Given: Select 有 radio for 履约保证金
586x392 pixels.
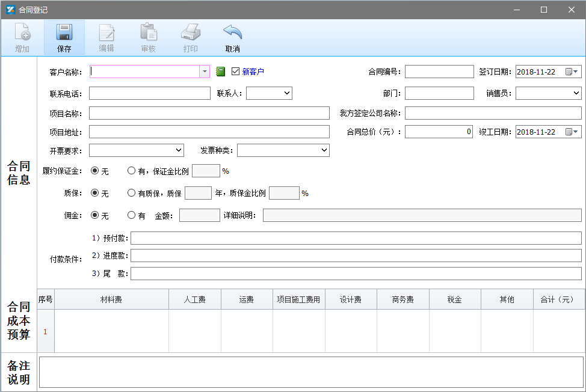Looking at the screenshot, I should (x=131, y=171).
